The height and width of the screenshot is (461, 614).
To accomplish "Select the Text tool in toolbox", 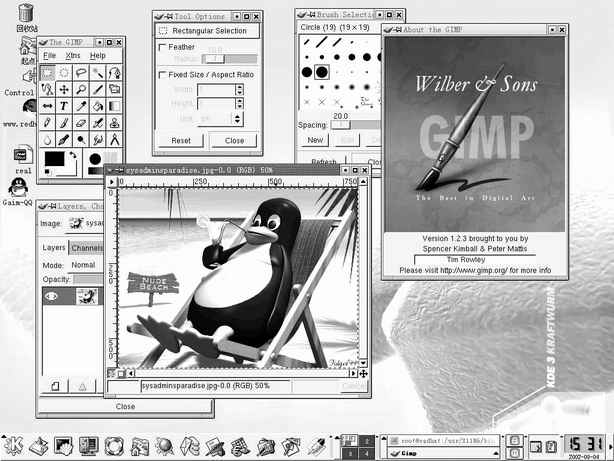I will (63, 106).
